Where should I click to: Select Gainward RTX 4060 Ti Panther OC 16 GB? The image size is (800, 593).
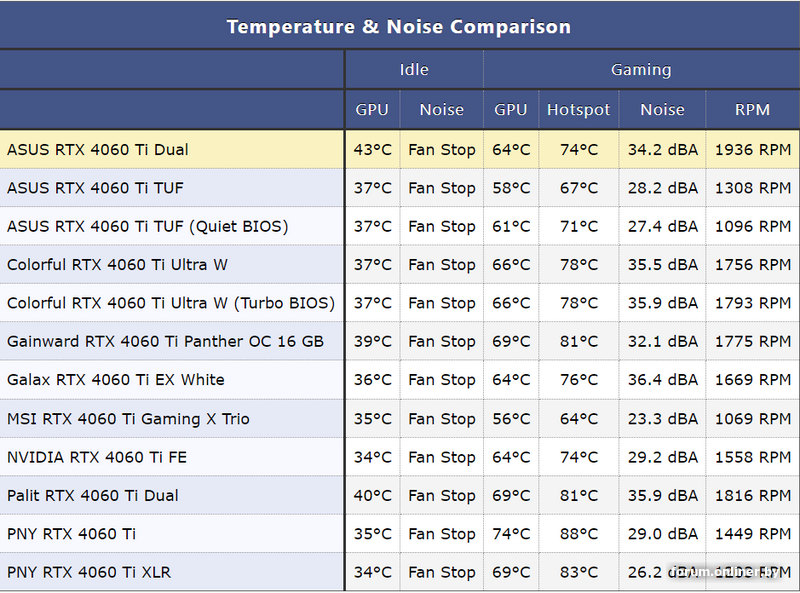pyautogui.click(x=165, y=342)
